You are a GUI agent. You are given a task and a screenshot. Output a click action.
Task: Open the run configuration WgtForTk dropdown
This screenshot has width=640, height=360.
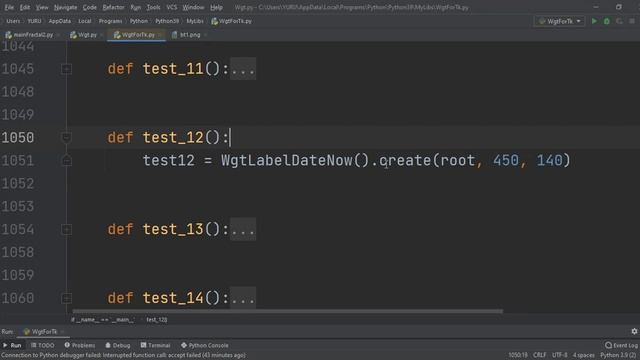point(559,21)
